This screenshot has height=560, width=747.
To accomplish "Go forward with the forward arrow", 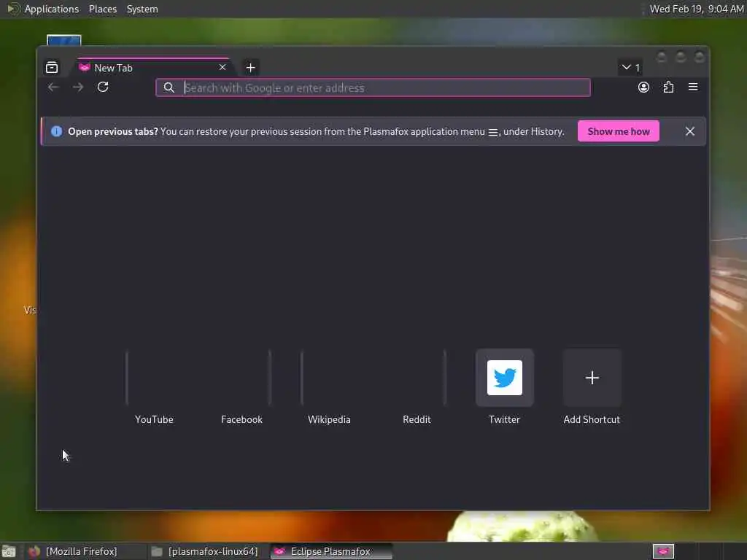I will point(78,87).
